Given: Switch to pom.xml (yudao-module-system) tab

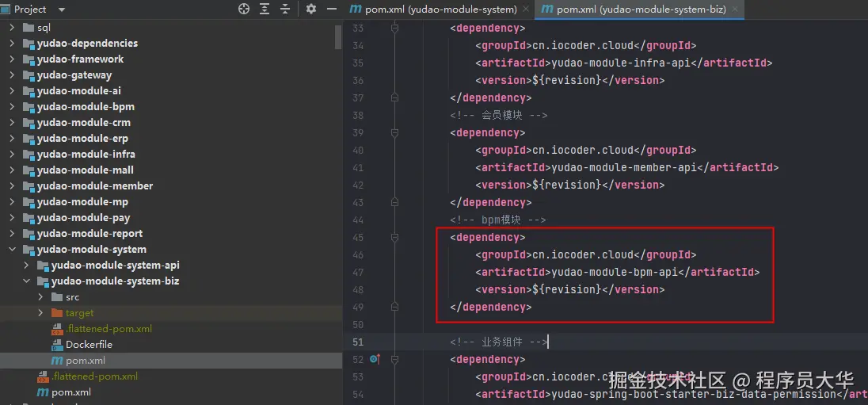Looking at the screenshot, I should point(440,10).
